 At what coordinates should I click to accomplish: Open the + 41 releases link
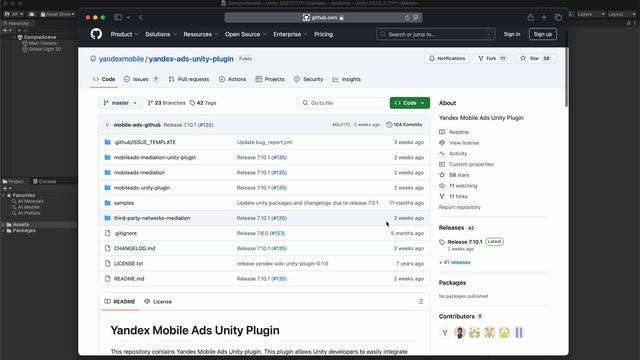[455, 262]
